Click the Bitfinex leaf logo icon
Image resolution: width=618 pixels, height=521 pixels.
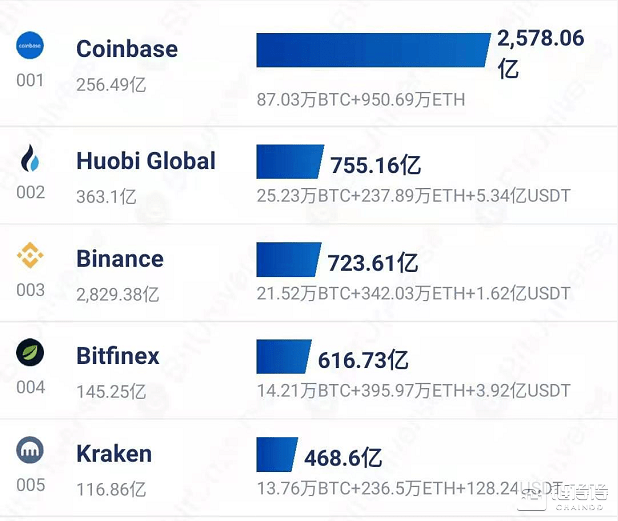(x=30, y=354)
